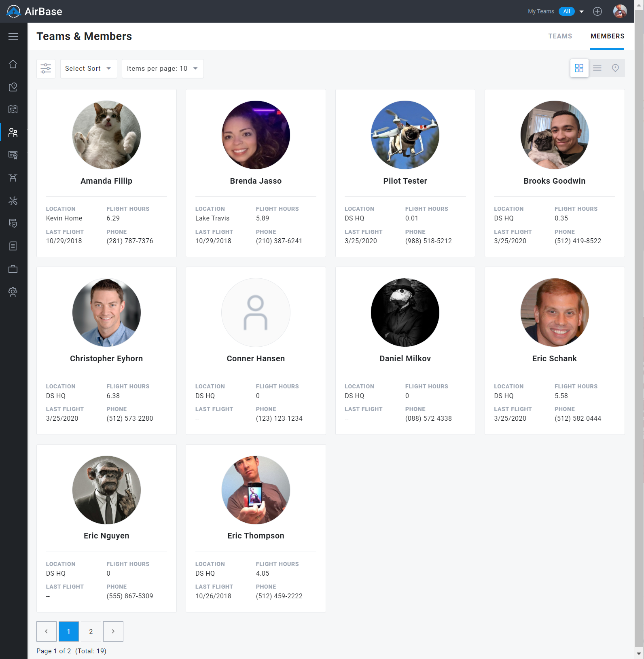Click the name Eric Schank
The width and height of the screenshot is (644, 659).
(555, 358)
